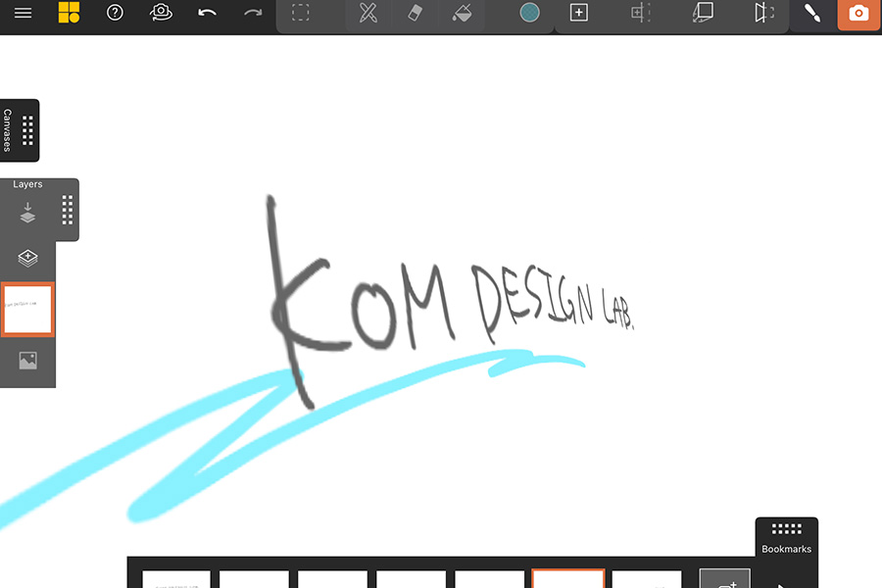Click the redo arrow
882x588 pixels.
point(253,14)
